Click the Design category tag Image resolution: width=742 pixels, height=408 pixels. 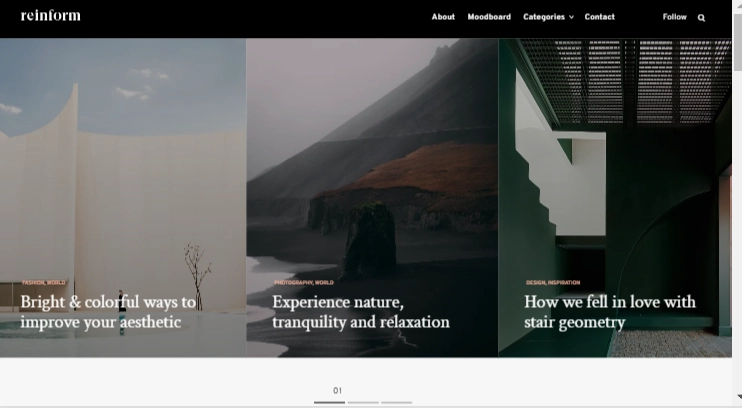pyautogui.click(x=535, y=283)
